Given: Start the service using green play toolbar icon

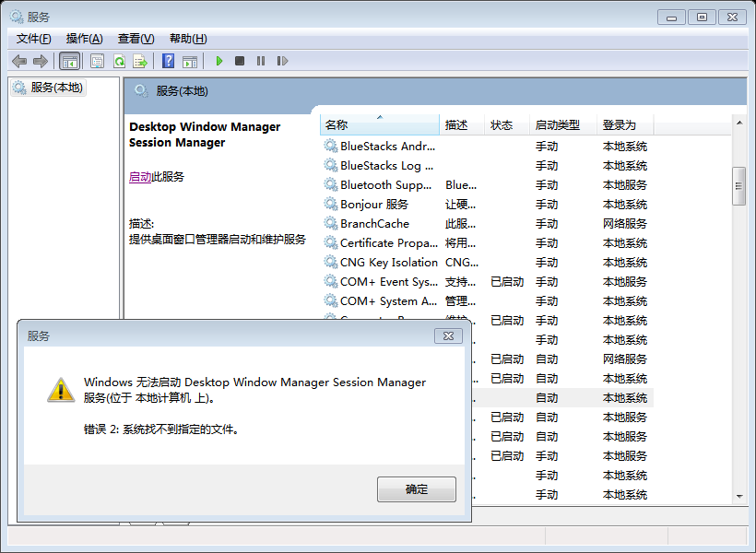Looking at the screenshot, I should click(219, 61).
